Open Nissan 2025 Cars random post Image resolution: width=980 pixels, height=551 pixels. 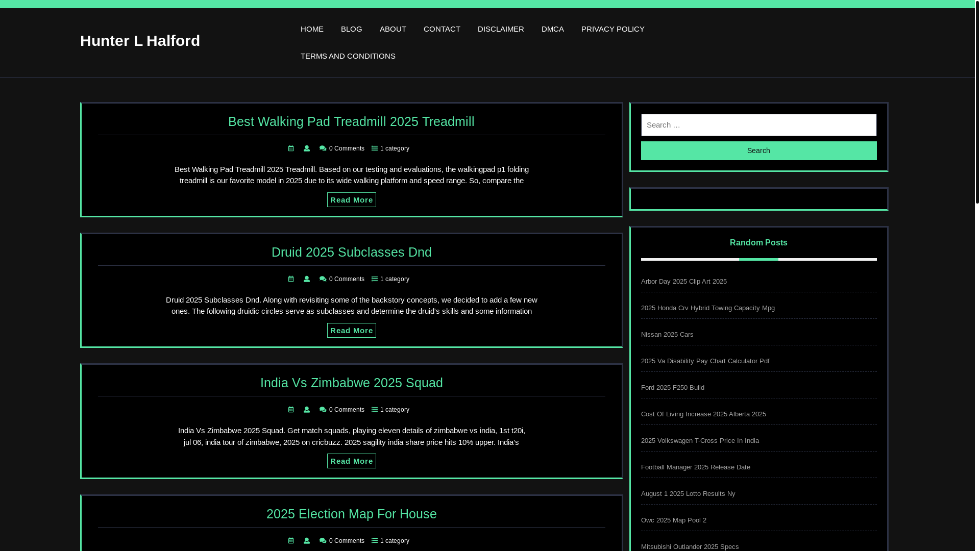[x=667, y=335]
